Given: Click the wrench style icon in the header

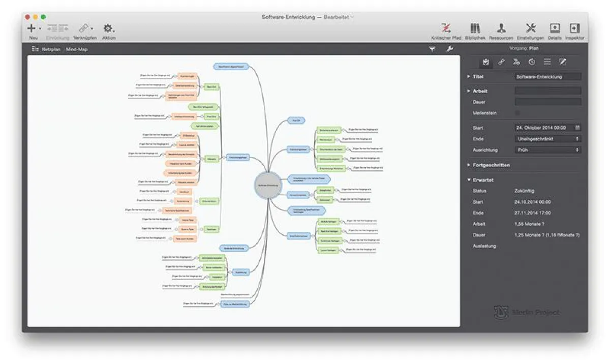Looking at the screenshot, I should click(x=450, y=49).
